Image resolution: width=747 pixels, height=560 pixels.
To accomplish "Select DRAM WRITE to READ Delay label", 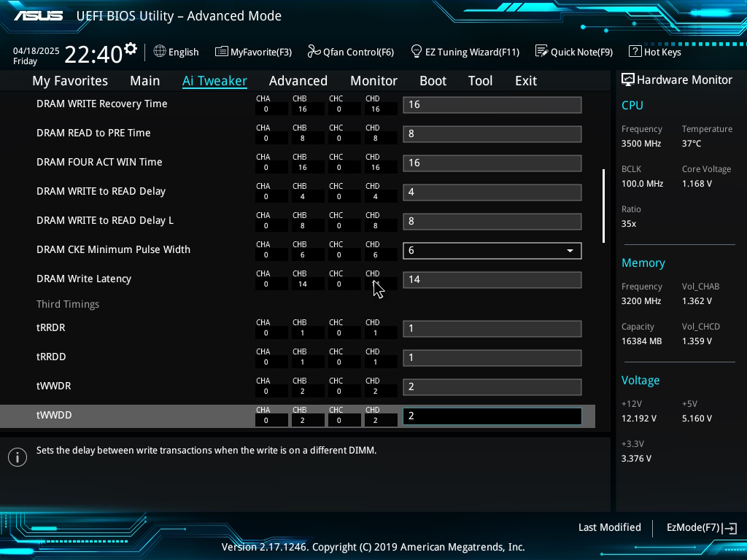I will [x=101, y=192].
